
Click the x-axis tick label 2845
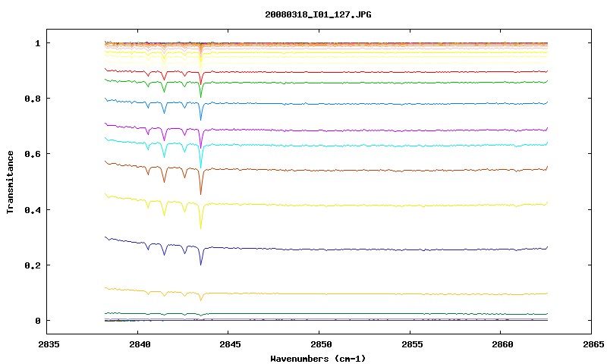pyautogui.click(x=230, y=344)
